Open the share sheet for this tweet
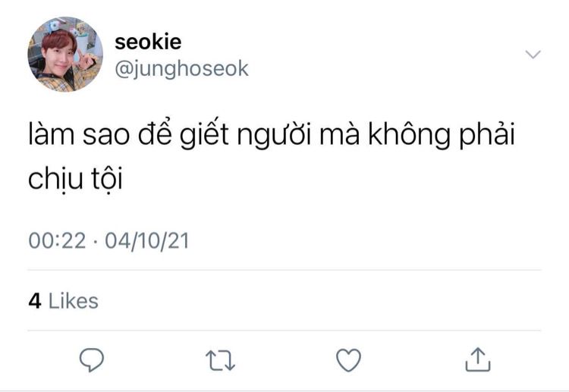Image resolution: width=569 pixels, height=392 pixels. [478, 359]
